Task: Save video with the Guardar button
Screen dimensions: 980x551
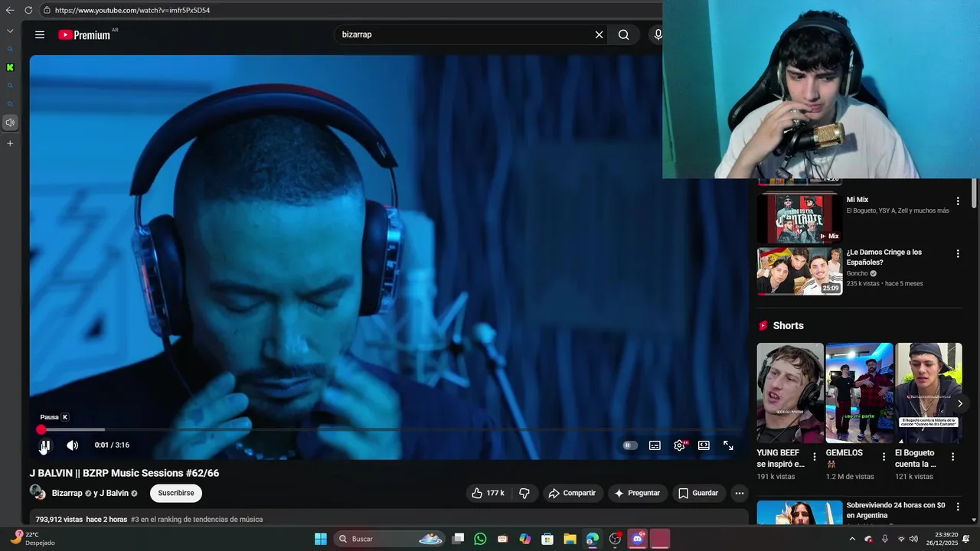Action: (x=698, y=493)
